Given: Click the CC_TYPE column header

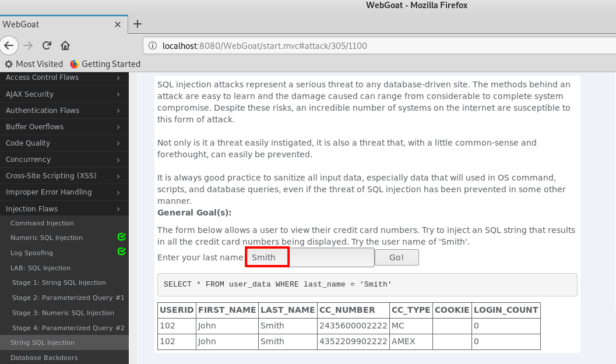Looking at the screenshot, I should tap(411, 310).
